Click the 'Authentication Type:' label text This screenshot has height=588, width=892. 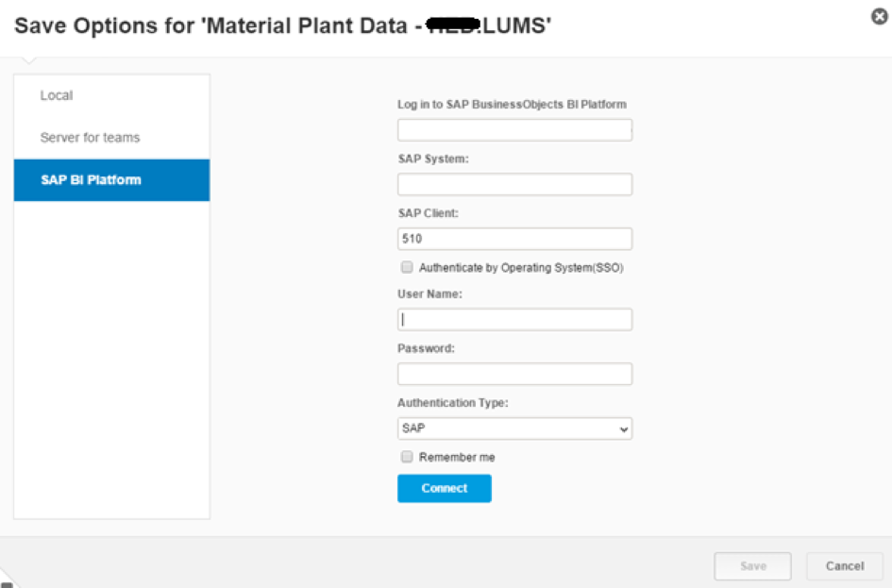452,403
